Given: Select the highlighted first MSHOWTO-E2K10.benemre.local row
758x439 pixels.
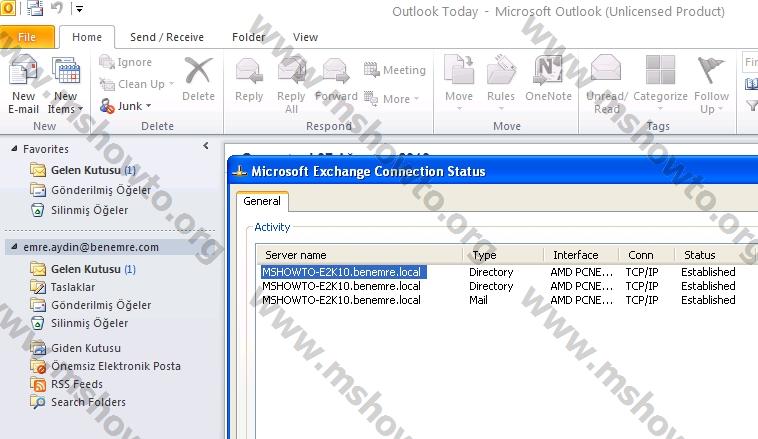Looking at the screenshot, I should [343, 272].
